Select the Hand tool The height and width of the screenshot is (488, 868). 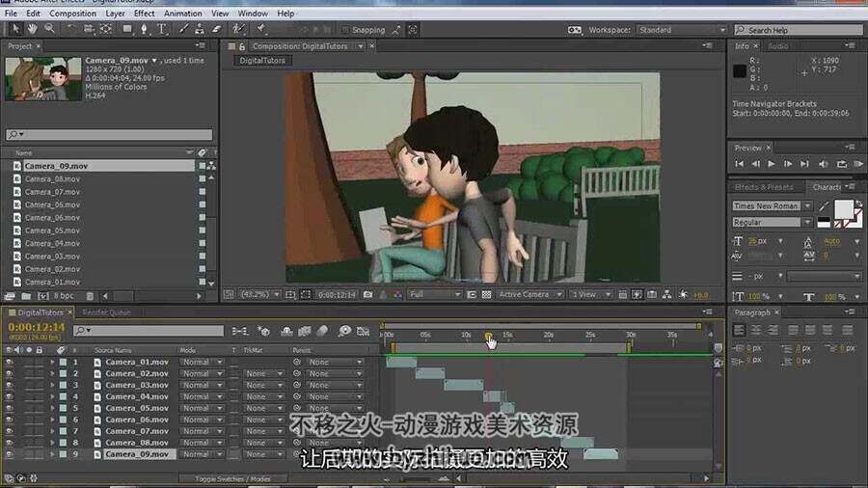tap(33, 29)
